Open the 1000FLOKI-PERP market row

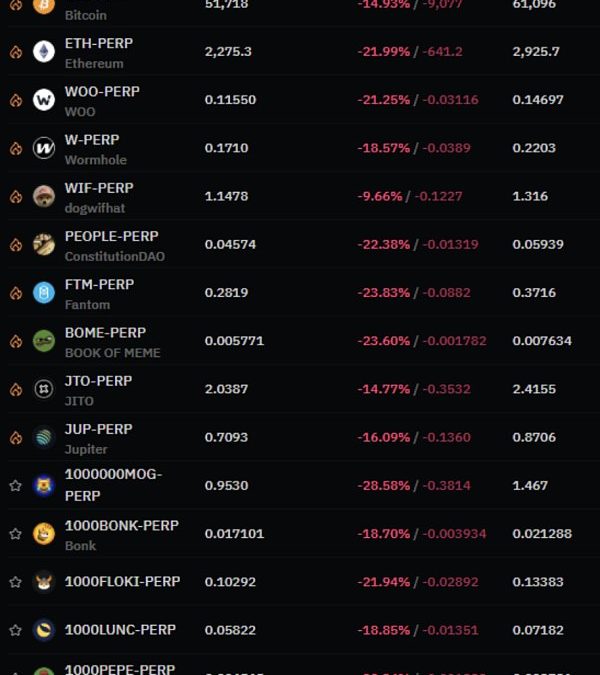tap(300, 582)
